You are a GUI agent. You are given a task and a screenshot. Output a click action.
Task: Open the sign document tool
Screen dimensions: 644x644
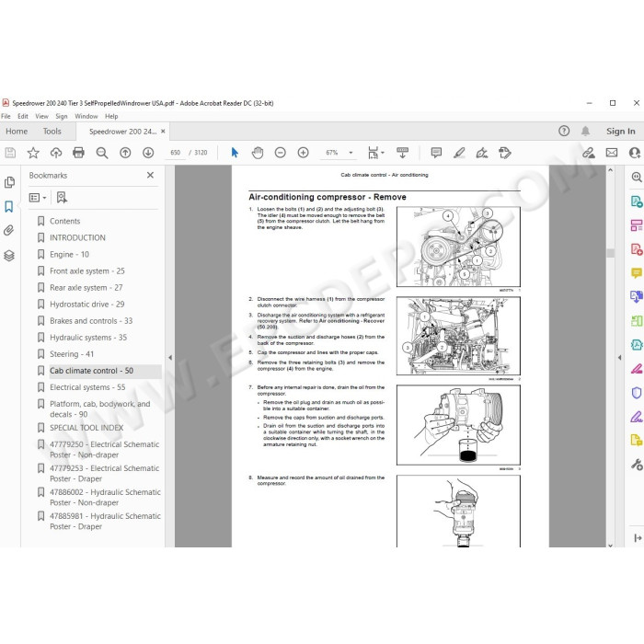482,153
